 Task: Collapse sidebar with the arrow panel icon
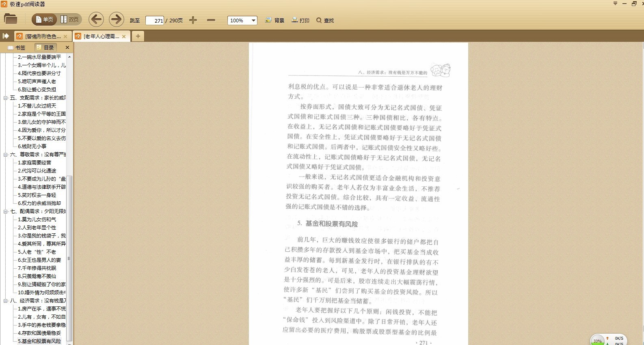pos(6,36)
